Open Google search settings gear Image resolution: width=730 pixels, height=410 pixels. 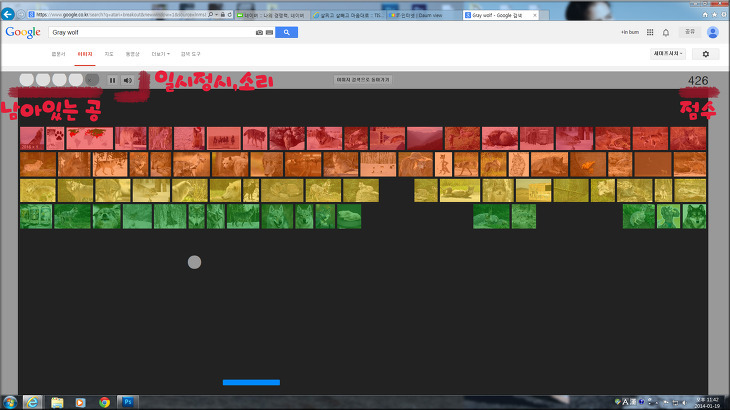coord(706,54)
